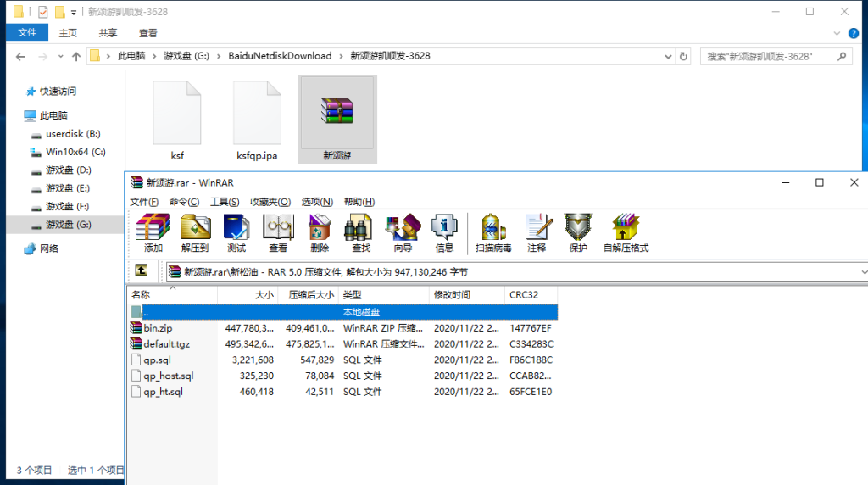Open WinRAR 帮助(H) menu
Image resolution: width=868 pixels, height=485 pixels.
359,202
